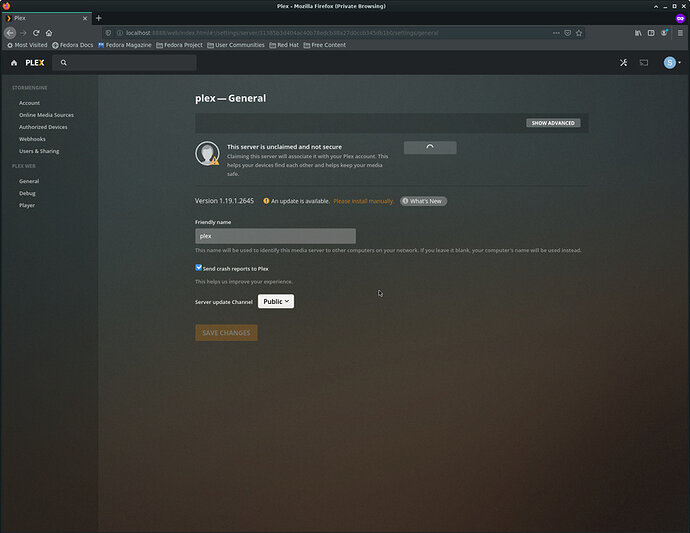The width and height of the screenshot is (690, 533).
Task: Click the Firefox account icon
Action: (x=664, y=33)
